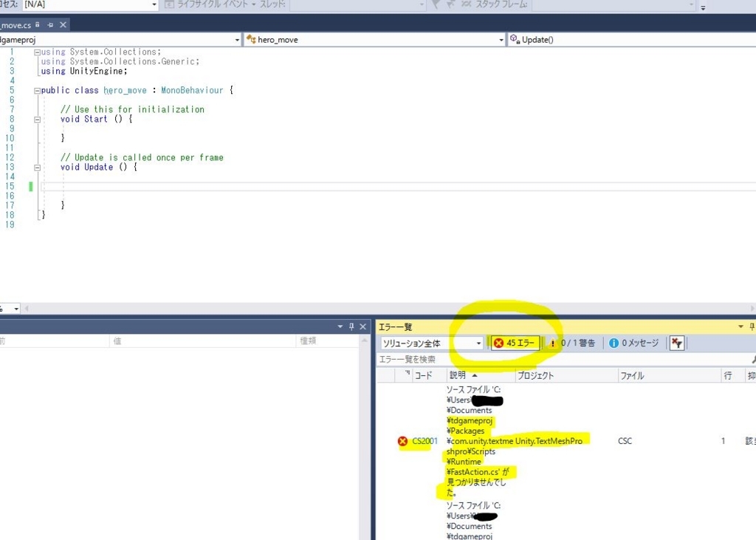756x540 pixels.
Task: Open the Update() member dropdown
Action: click(632, 40)
